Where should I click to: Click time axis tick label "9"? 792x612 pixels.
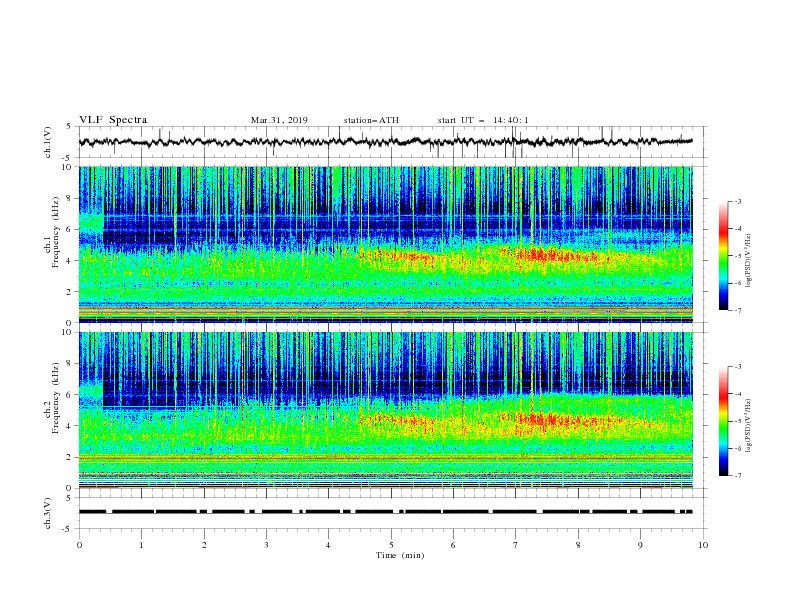tap(640, 545)
